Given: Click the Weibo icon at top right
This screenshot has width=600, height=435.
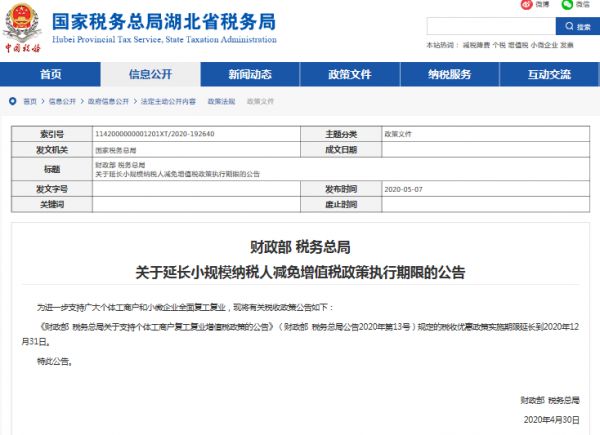Looking at the screenshot, I should (525, 5).
